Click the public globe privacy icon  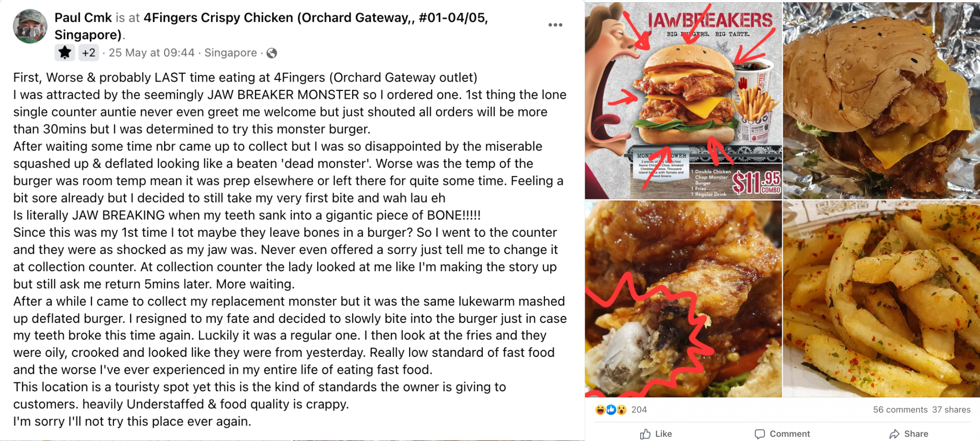272,53
